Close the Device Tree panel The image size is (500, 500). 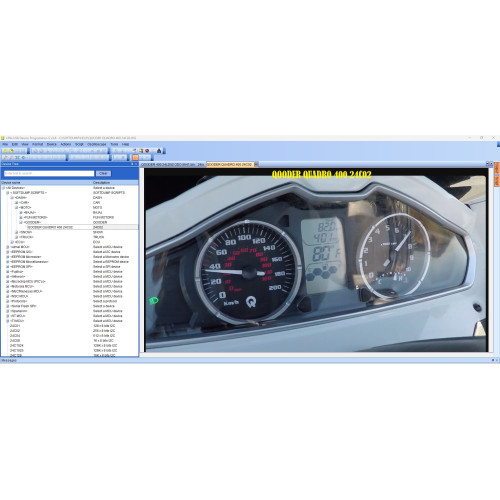(136, 164)
